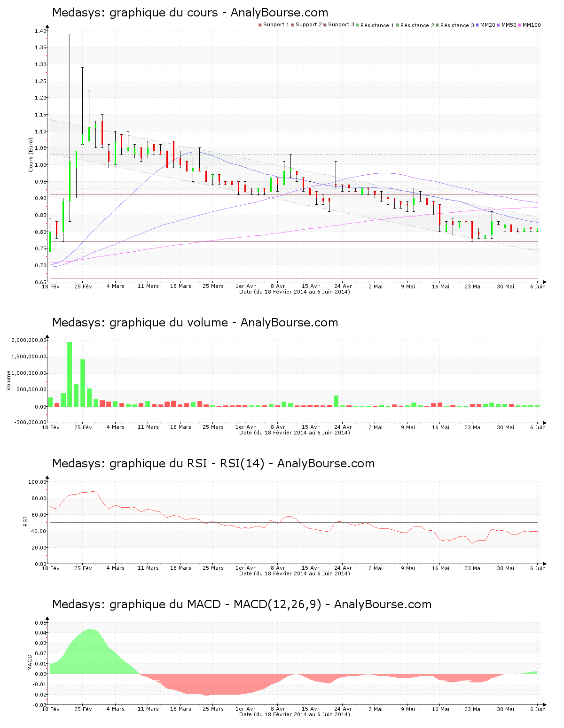
Task: Click '11 Mars' date on MACD chart
Action: [148, 709]
